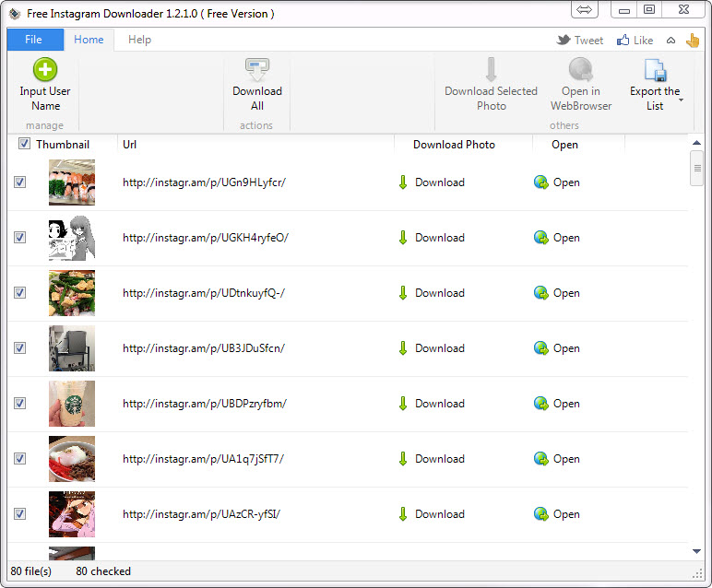This screenshot has height=588, width=712.
Task: Uncheck the UBDPzryfbm row checkbox
Action: [19, 404]
